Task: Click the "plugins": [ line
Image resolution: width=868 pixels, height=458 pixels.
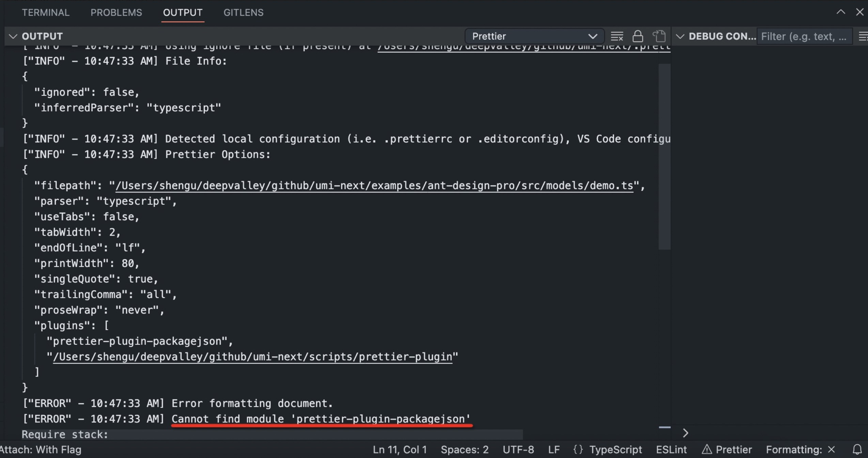Action: click(x=71, y=326)
